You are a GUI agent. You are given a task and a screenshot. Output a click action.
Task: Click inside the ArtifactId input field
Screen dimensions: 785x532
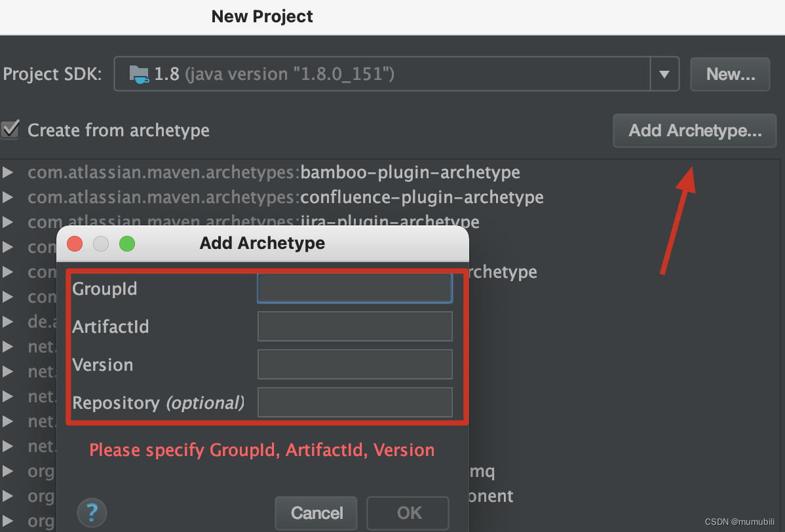(x=354, y=326)
